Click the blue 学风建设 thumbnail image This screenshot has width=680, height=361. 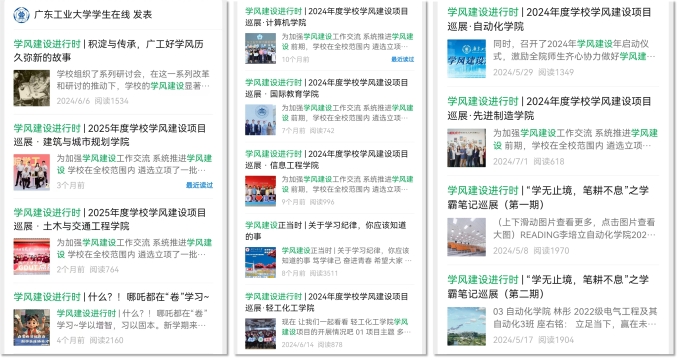(467, 59)
